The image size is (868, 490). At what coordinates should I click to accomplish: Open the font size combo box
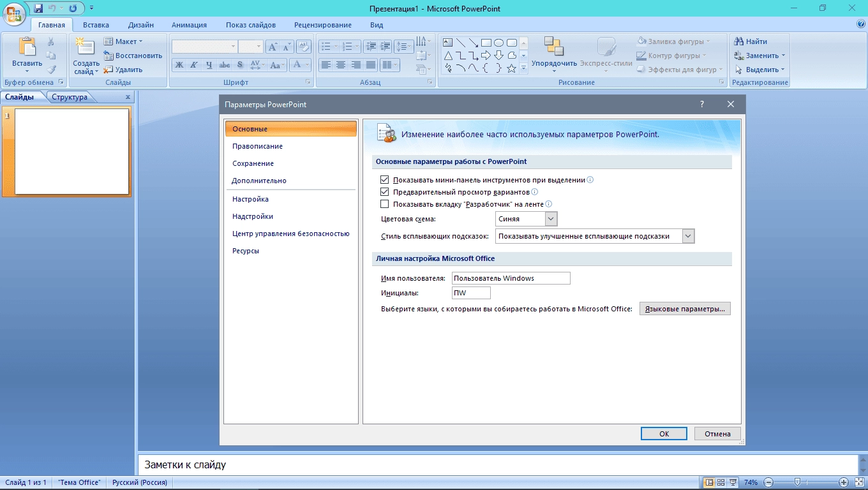(x=251, y=47)
